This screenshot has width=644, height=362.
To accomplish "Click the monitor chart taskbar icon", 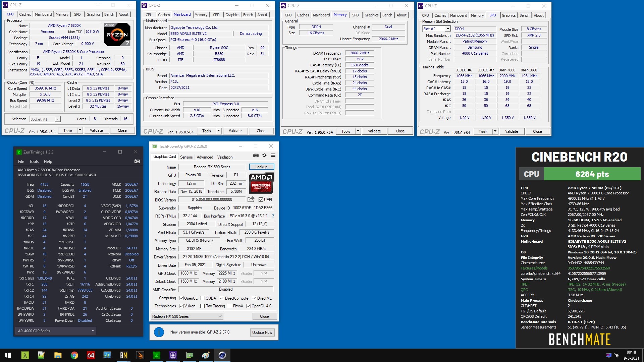I will click(107, 355).
